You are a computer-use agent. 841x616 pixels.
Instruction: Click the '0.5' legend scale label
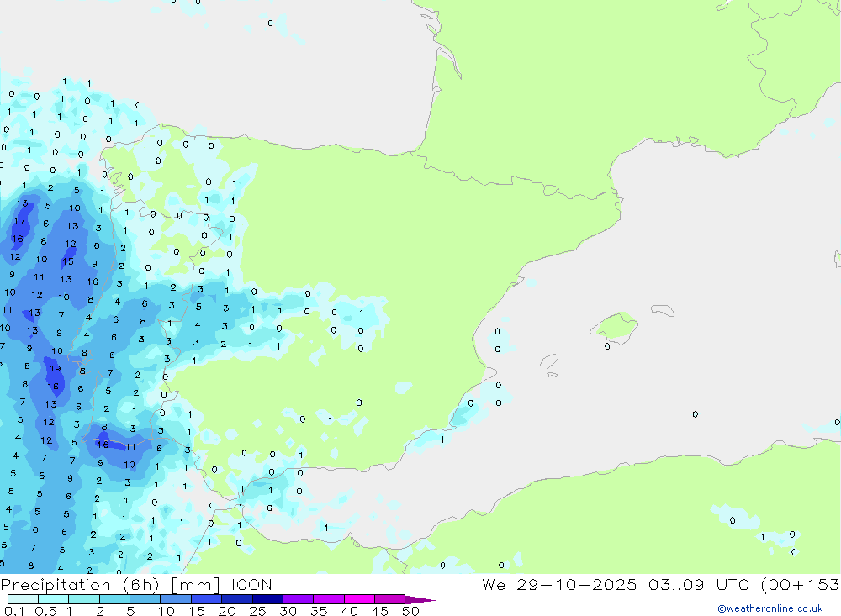(45, 611)
